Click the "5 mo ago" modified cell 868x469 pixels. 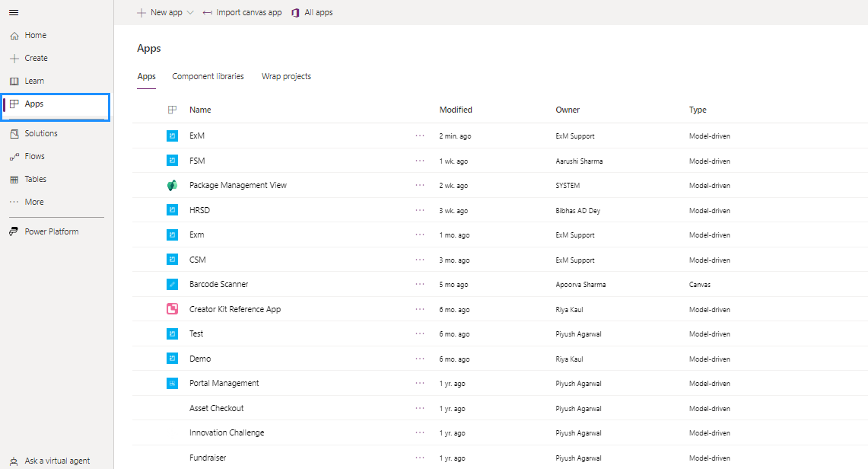pyautogui.click(x=453, y=285)
